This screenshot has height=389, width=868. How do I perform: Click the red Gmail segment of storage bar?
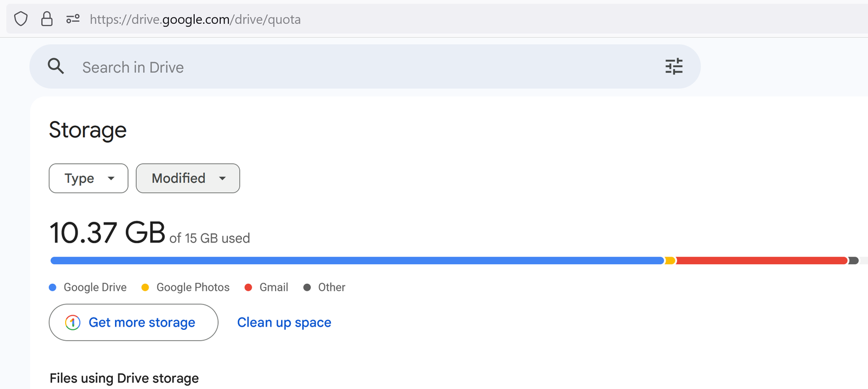point(762,260)
